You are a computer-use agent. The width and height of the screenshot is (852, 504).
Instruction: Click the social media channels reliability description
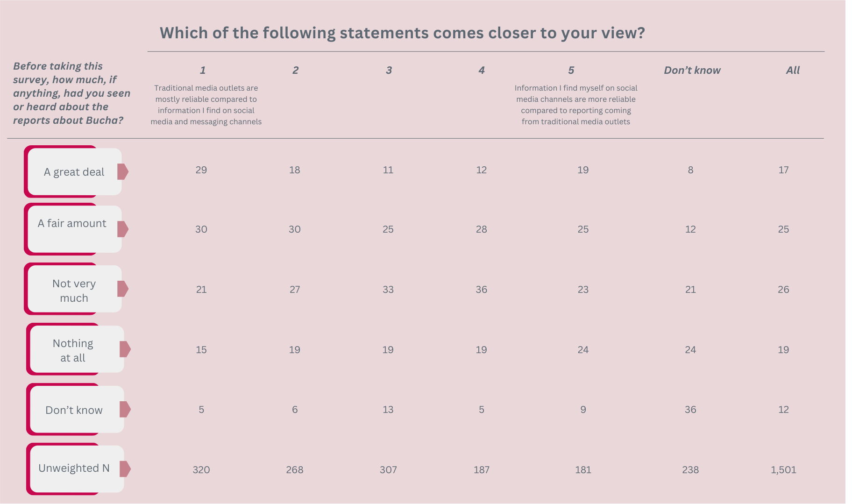tap(576, 105)
